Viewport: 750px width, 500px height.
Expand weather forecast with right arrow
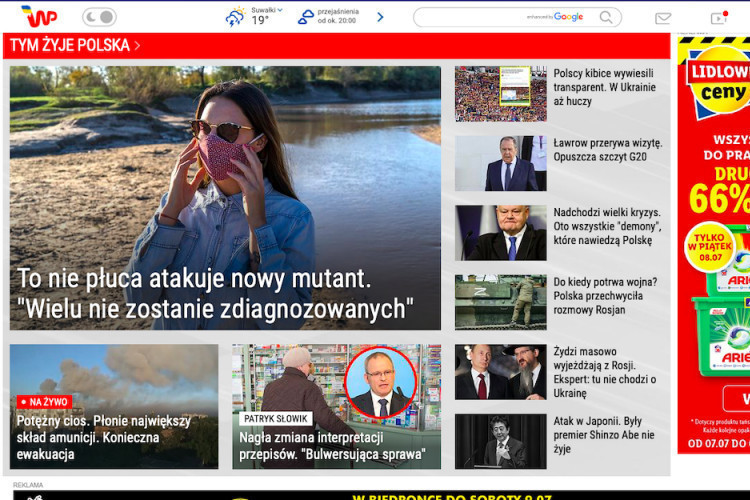pos(380,17)
